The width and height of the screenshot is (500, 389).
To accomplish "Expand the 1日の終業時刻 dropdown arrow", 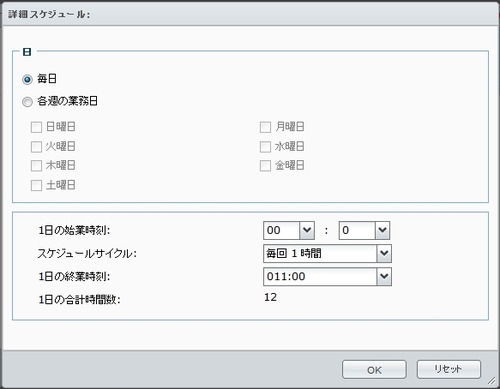I will point(384,276).
